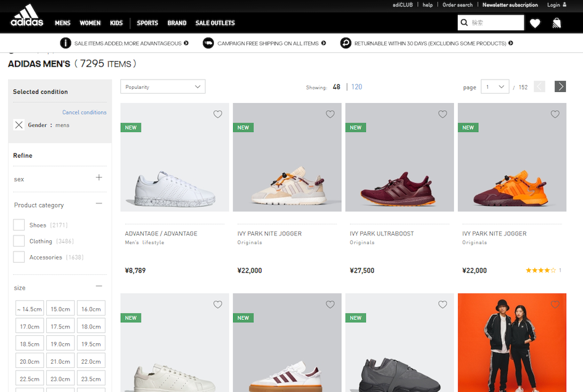Click the IVY PARK ULTRABOOST title
The image size is (583, 392).
(382, 234)
